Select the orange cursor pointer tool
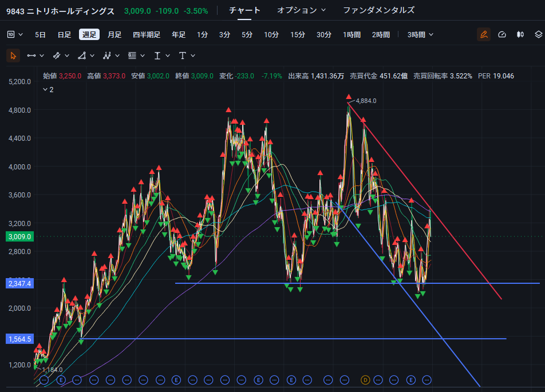This screenshot has width=545, height=392. coord(13,56)
